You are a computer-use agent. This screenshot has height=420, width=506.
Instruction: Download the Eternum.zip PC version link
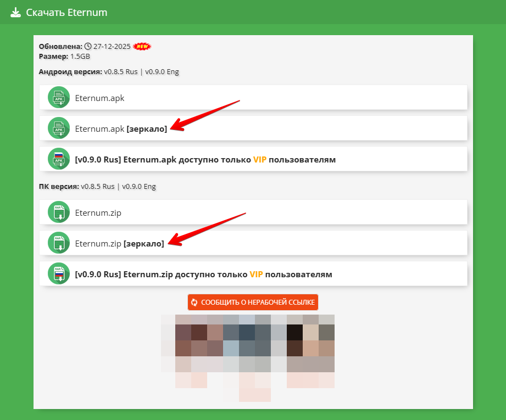coord(98,213)
